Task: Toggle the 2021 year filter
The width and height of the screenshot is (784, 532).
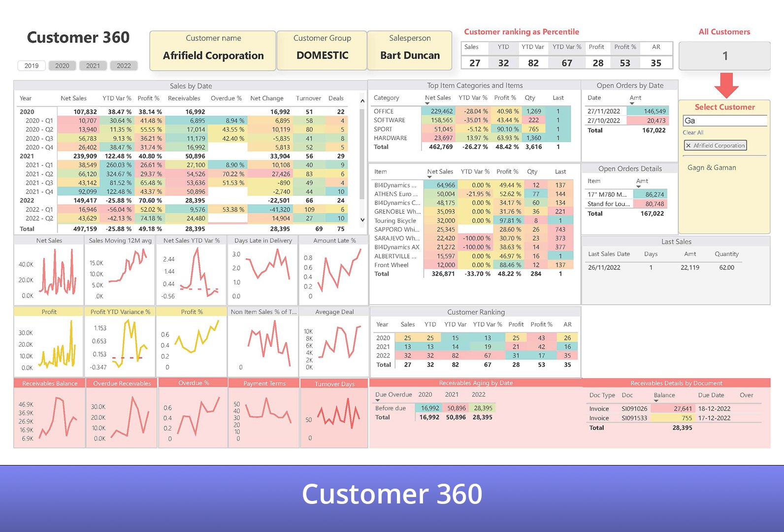Action: (x=93, y=66)
